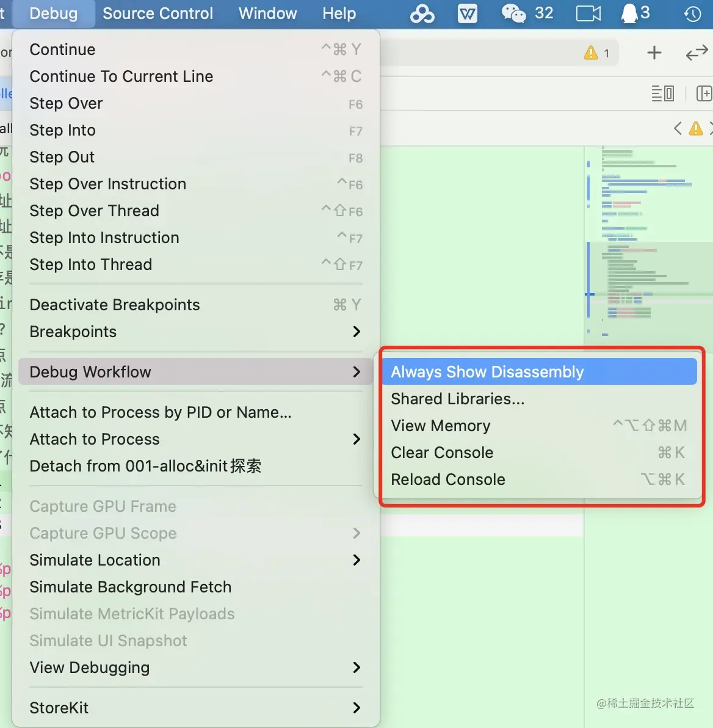Viewport: 713px width, 728px height.
Task: Choose Step Into Thread
Action: coord(195,264)
